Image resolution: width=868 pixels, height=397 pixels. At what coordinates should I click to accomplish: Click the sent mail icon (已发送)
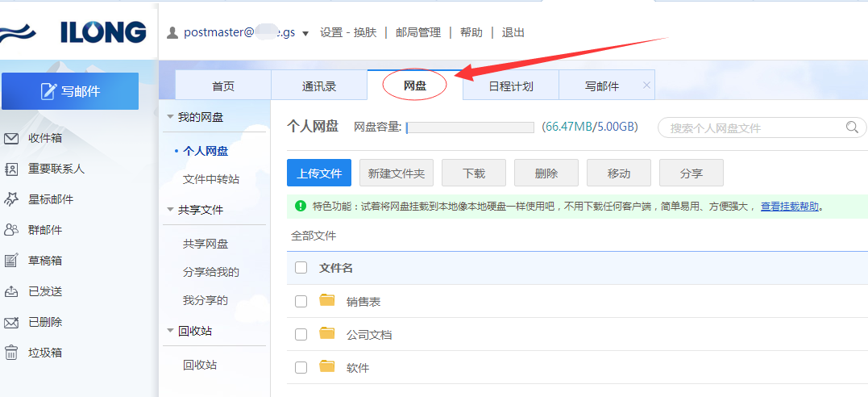click(11, 291)
